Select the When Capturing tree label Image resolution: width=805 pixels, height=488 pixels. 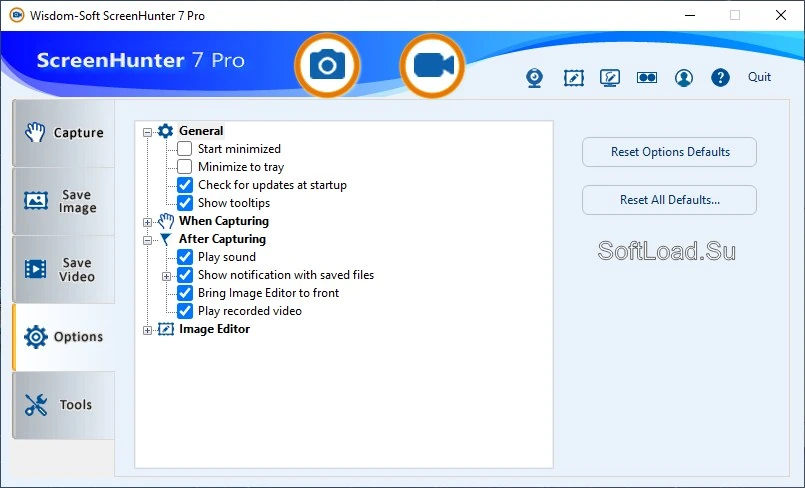pos(224,221)
